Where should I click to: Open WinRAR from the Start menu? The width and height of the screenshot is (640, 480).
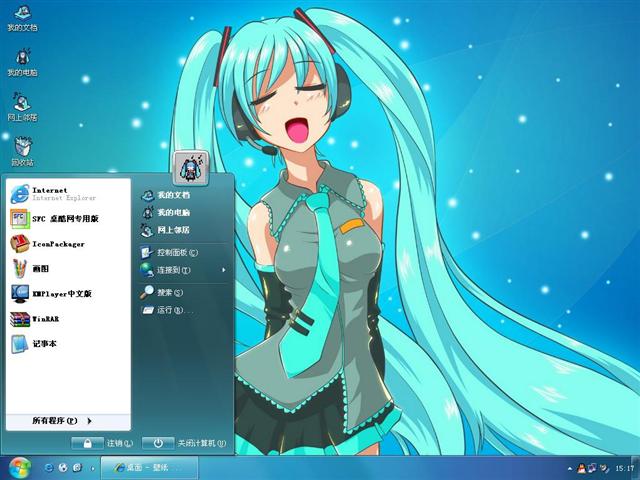(46, 319)
